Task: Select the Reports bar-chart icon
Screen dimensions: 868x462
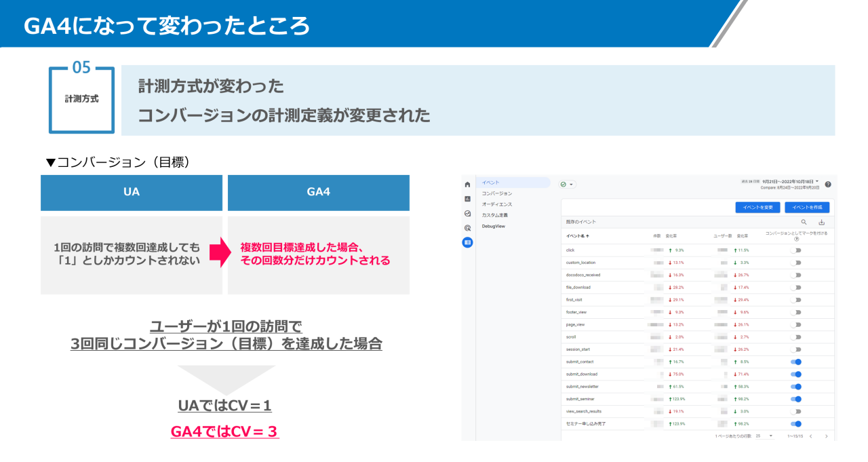Action: tap(468, 197)
